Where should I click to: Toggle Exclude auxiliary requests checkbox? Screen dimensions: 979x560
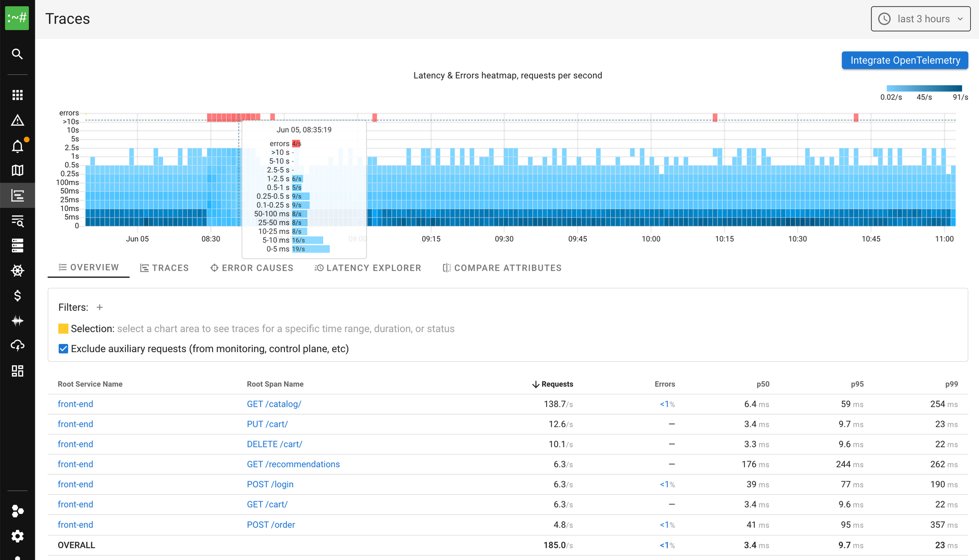63,349
